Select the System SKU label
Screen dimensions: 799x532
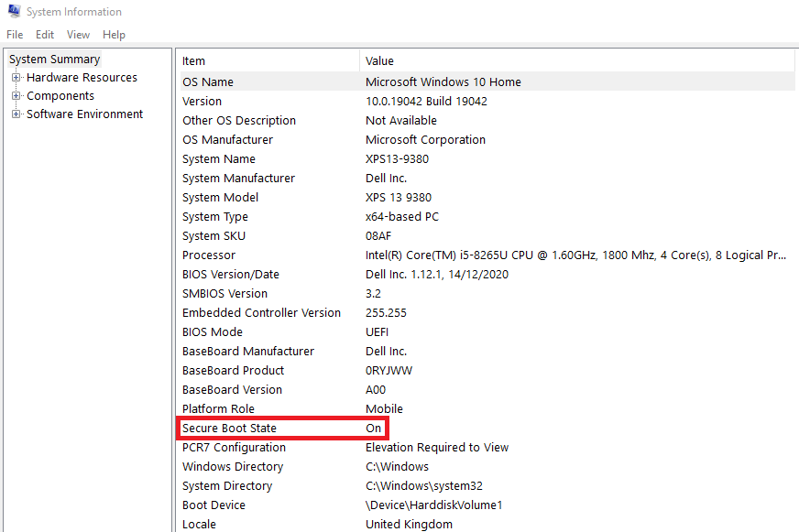(x=214, y=236)
